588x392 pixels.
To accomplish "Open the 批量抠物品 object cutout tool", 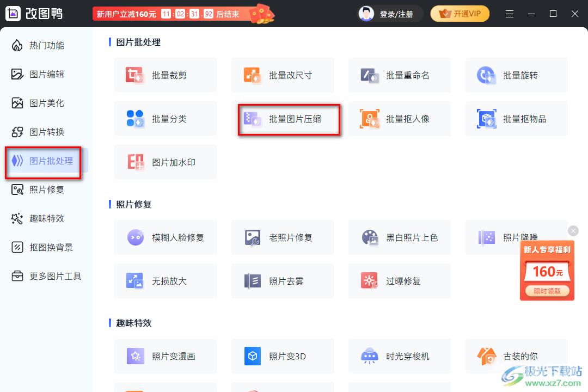I will pos(516,119).
